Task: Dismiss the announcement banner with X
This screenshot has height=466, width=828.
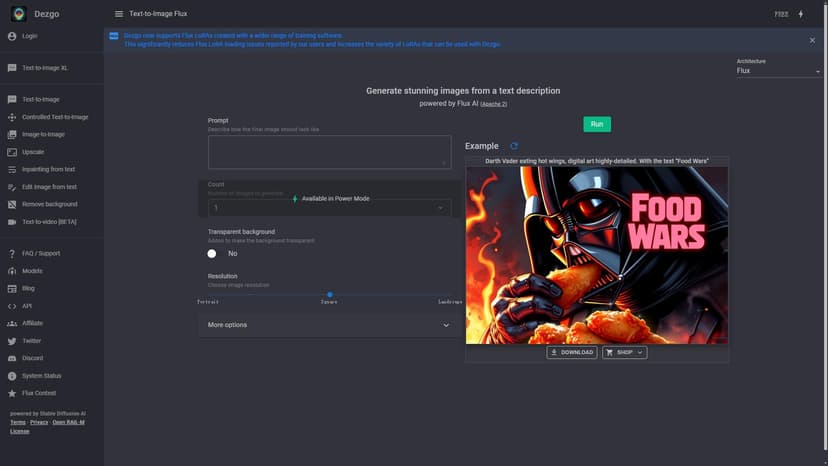Action: [812, 40]
